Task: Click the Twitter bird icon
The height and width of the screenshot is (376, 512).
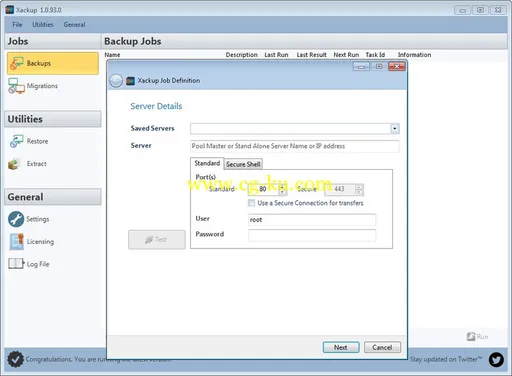Action: click(496, 360)
